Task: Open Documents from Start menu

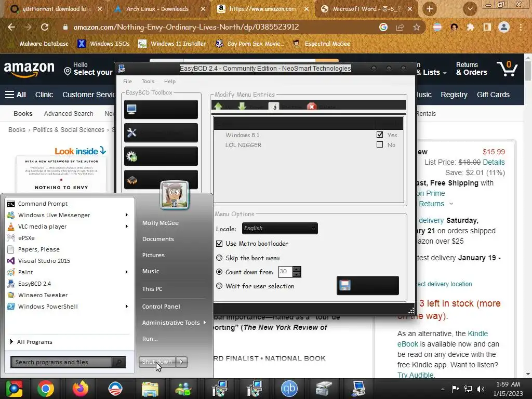Action: pos(158,239)
